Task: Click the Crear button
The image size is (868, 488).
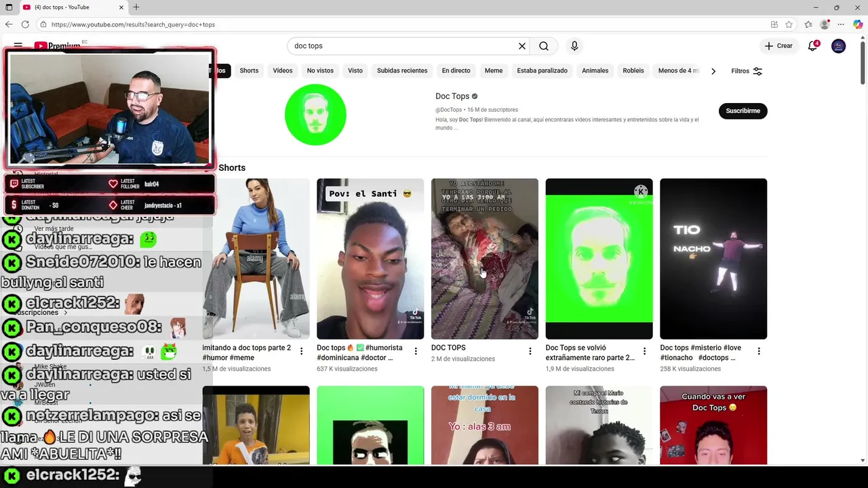Action: tap(778, 46)
